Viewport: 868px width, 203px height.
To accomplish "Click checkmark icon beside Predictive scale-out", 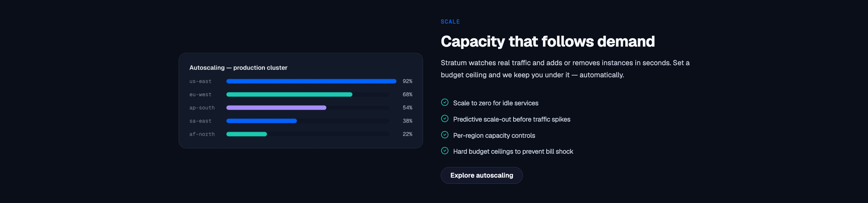I will 445,119.
